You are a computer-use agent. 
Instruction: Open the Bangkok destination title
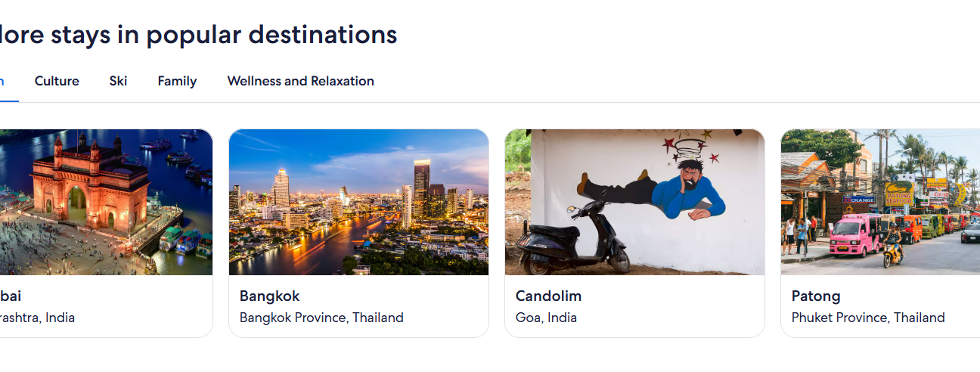pos(269,296)
